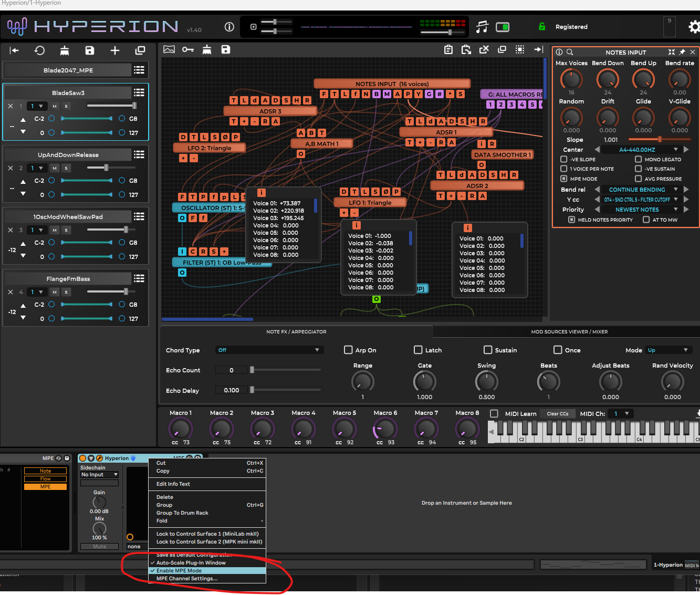Pin the Notes Input panel
This screenshot has width=700, height=595.
click(682, 52)
